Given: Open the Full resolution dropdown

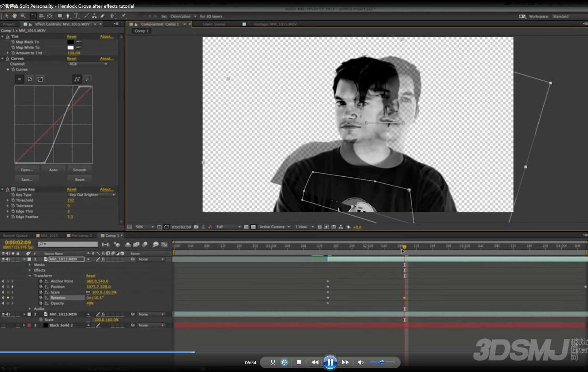Looking at the screenshot, I should click(x=229, y=227).
